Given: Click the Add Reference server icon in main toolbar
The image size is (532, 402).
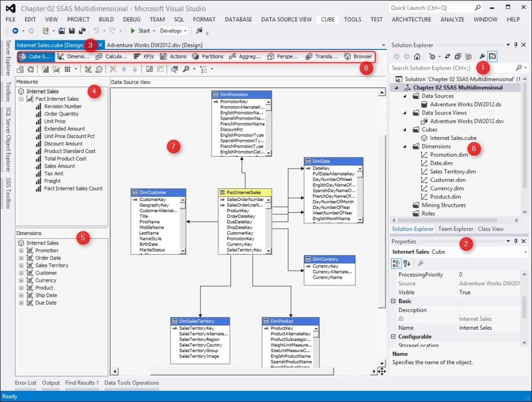Looking at the screenshot, I should tap(199, 31).
